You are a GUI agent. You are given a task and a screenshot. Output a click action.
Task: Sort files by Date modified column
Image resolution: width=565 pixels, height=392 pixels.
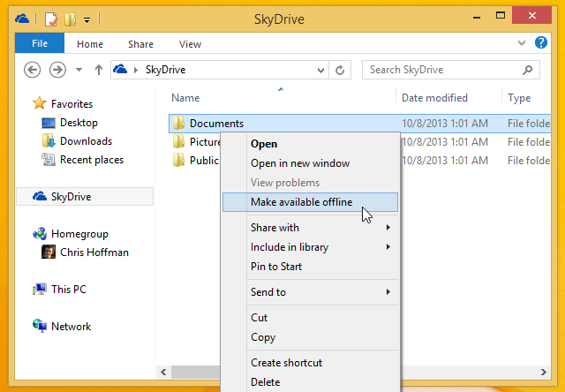[434, 98]
